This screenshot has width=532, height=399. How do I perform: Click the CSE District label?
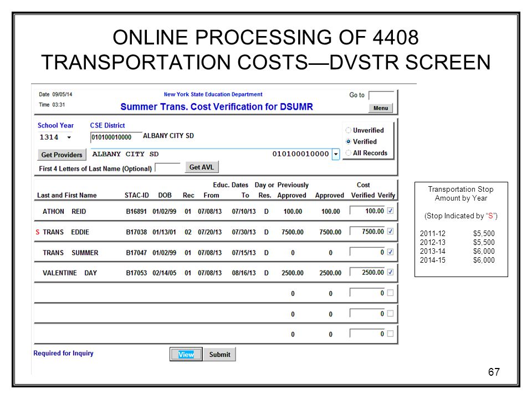(x=107, y=126)
